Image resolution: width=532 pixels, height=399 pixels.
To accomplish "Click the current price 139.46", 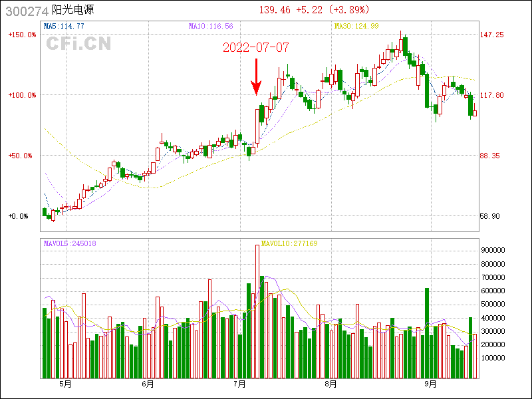I will 275,10.
